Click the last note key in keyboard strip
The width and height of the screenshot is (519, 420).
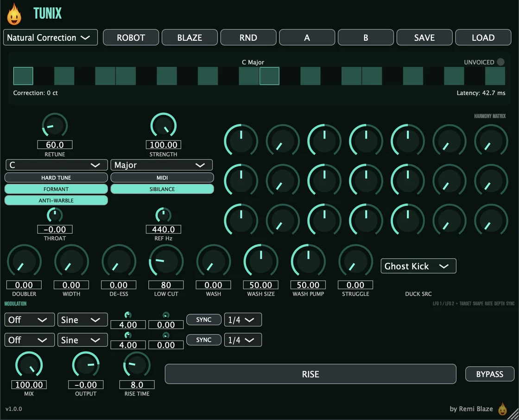495,76
